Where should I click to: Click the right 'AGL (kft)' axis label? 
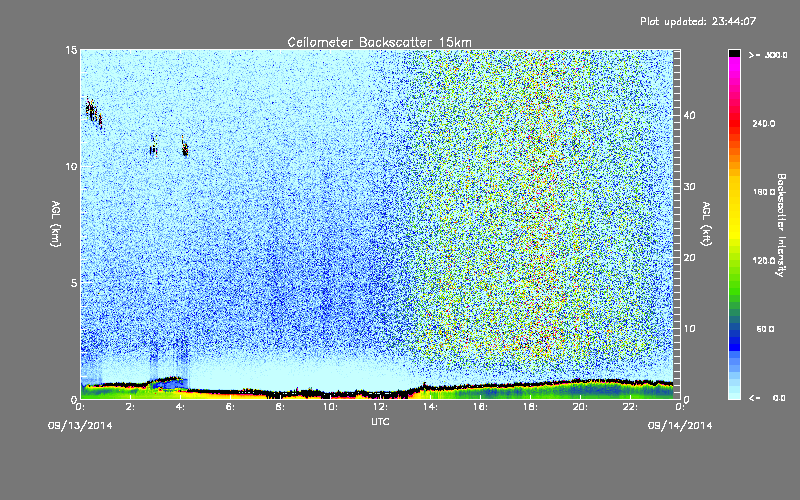click(707, 224)
